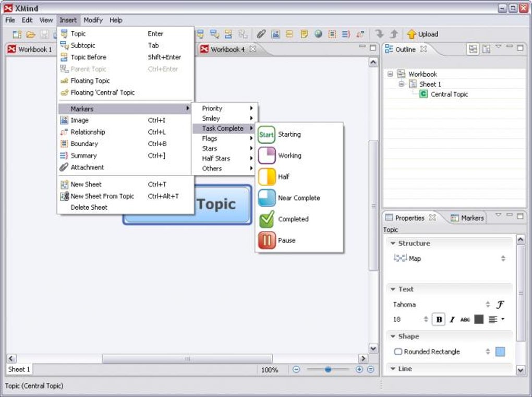Click the Insert Subtopic toolbar icon
The height and width of the screenshot is (397, 532).
214,34
